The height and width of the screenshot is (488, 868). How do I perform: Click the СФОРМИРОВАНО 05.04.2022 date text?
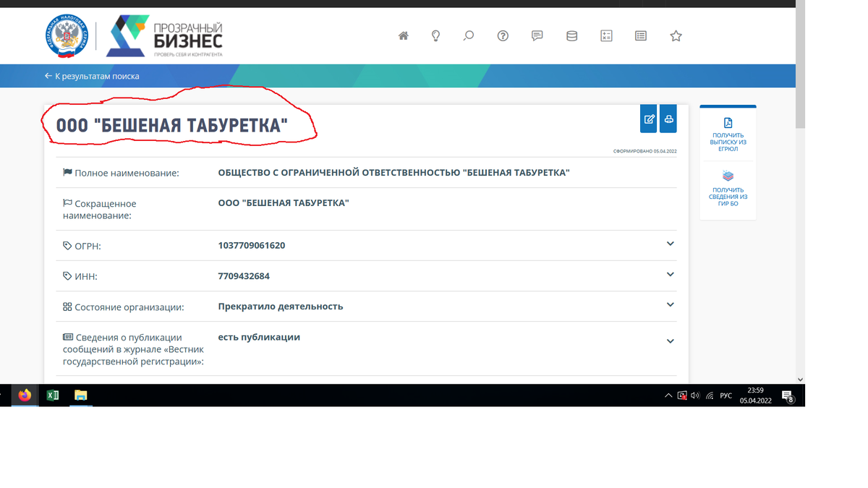(644, 151)
